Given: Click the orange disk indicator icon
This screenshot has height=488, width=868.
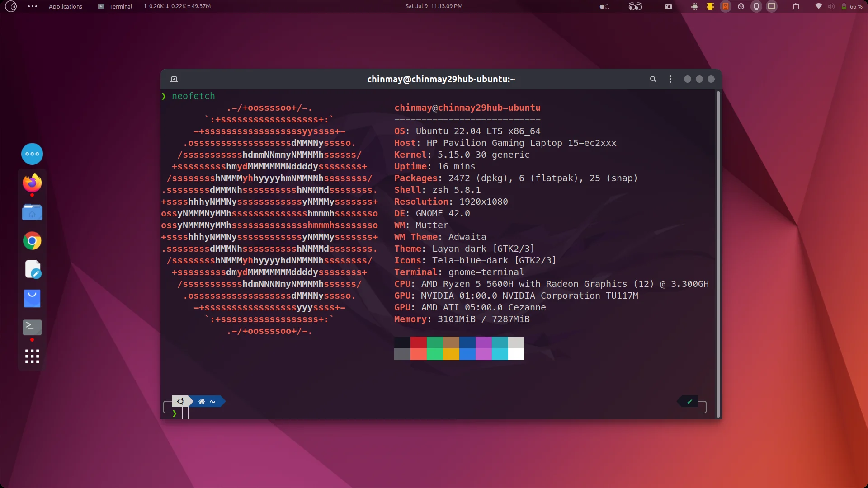Looking at the screenshot, I should click(726, 6).
